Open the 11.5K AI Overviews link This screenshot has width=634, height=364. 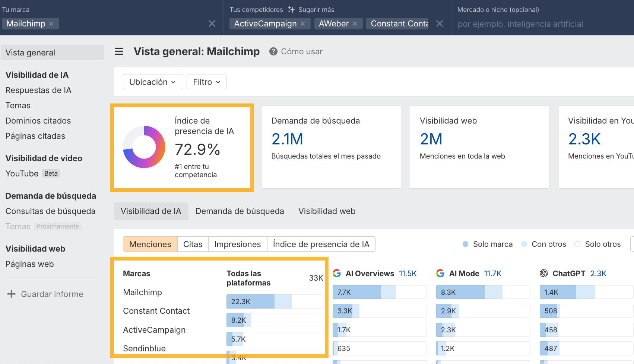tap(408, 273)
